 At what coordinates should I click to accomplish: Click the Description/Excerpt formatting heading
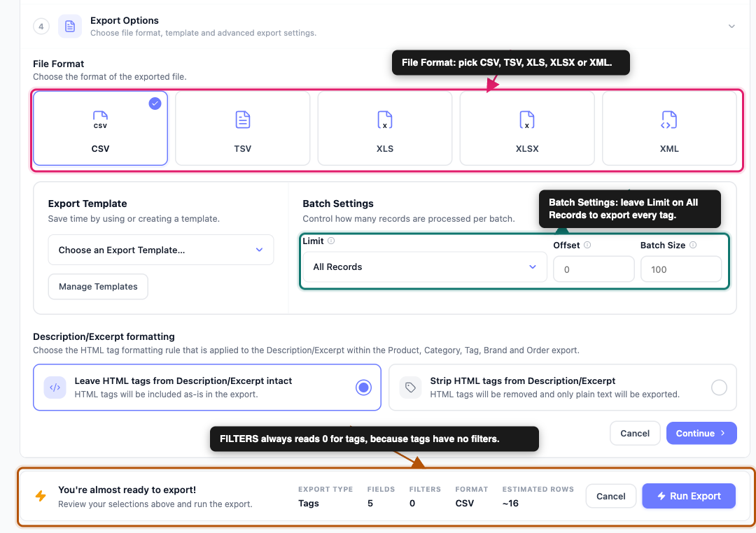pyautogui.click(x=104, y=336)
